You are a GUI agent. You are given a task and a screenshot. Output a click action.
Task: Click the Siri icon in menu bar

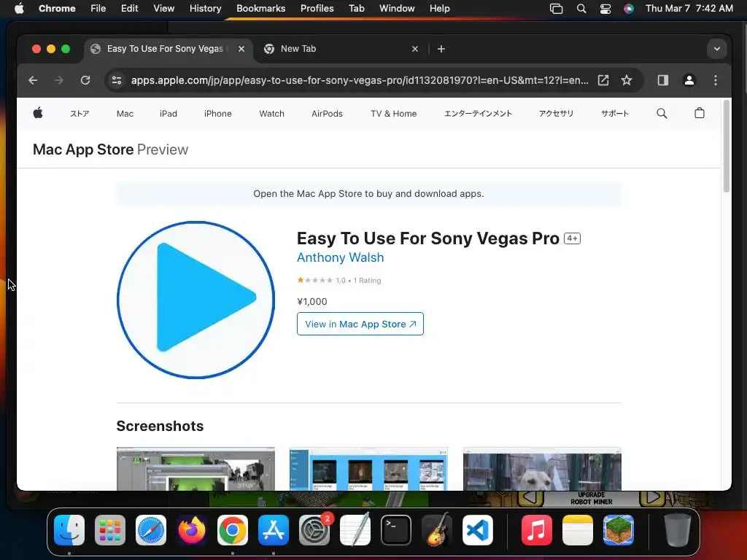(629, 9)
